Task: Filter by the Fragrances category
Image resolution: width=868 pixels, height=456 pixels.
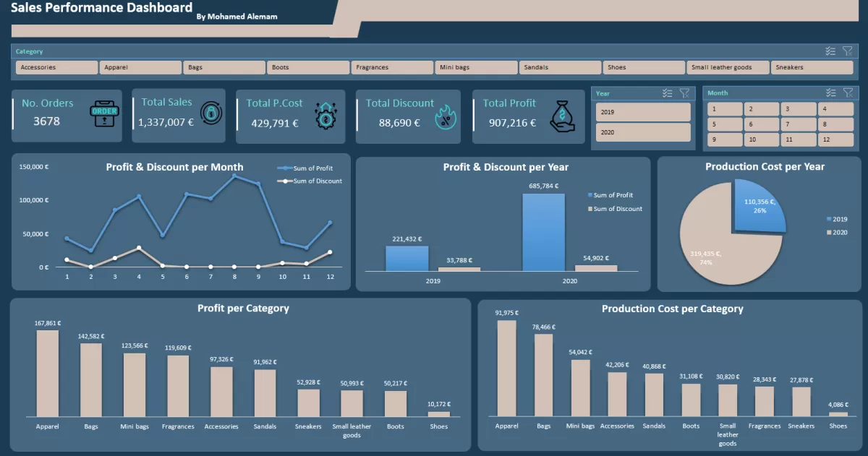Action: [392, 67]
